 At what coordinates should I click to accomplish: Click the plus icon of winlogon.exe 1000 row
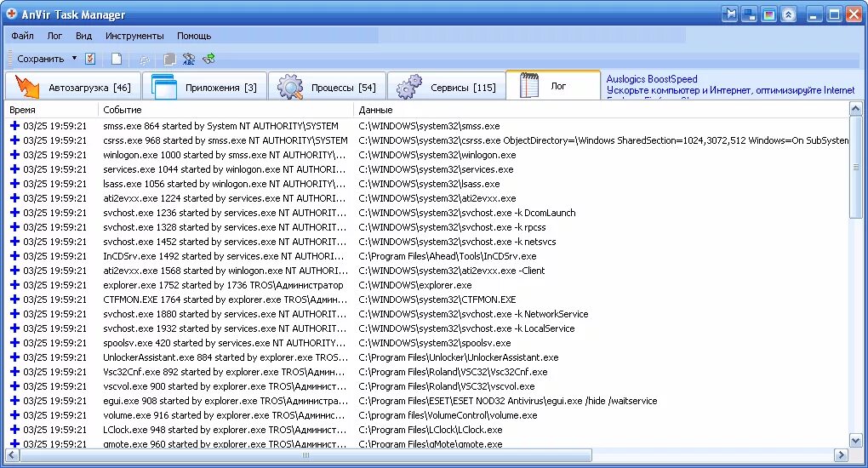point(15,155)
